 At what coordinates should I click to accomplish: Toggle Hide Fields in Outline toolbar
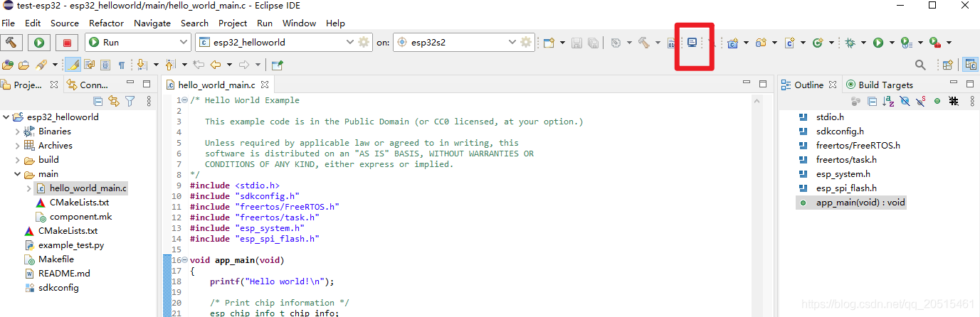pyautogui.click(x=905, y=102)
